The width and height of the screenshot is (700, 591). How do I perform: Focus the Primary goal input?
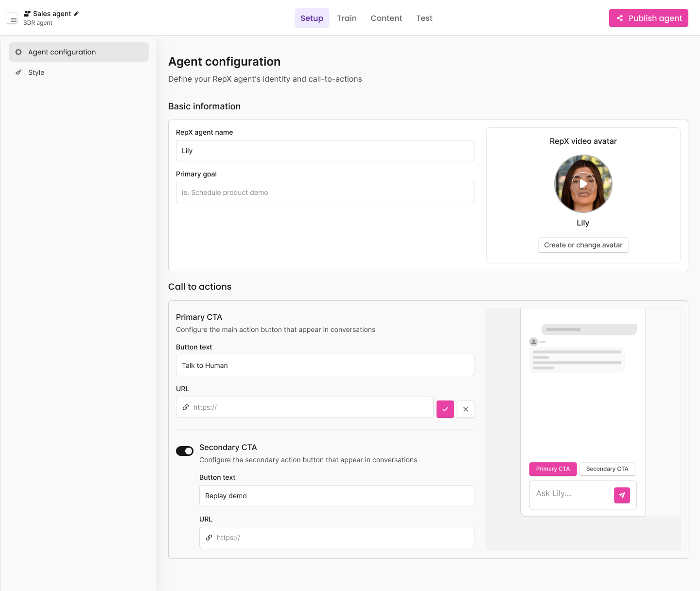(325, 192)
